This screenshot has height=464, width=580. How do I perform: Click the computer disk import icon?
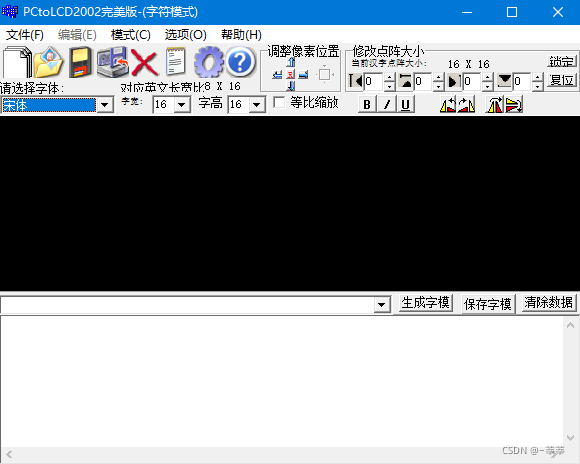(x=112, y=62)
